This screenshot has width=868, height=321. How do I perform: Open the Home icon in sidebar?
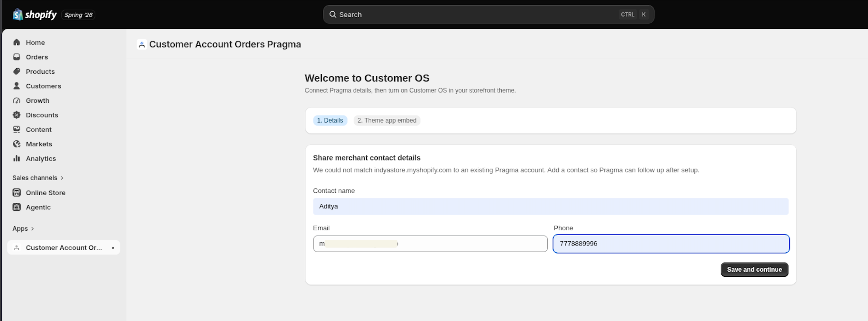(x=17, y=43)
